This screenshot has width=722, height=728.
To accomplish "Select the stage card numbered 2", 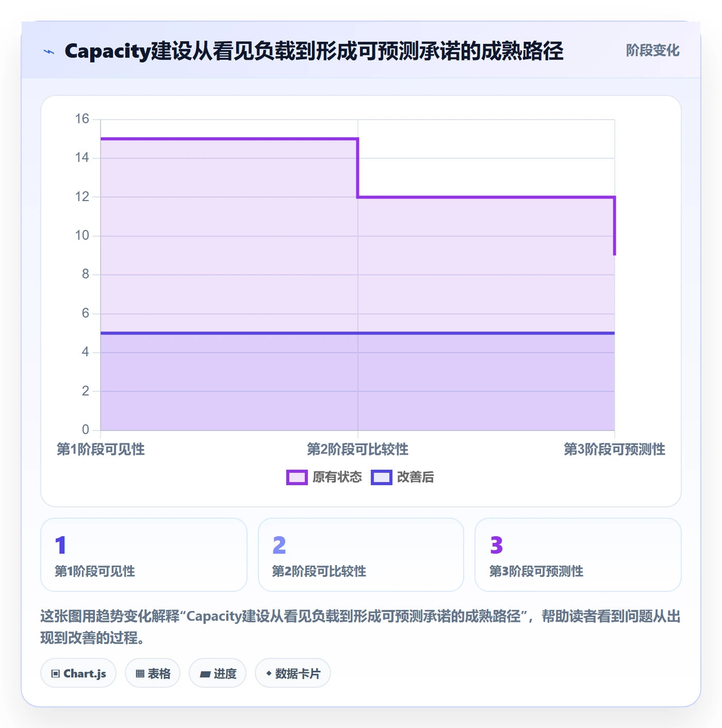I will click(x=361, y=555).
